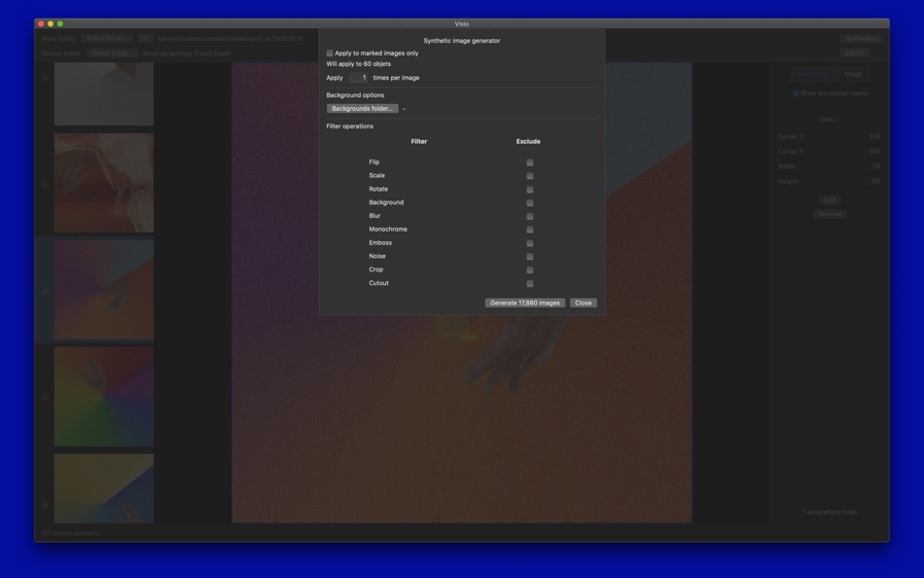
Task: Click 'Will apply to 60 objets' text
Action: [x=358, y=63]
